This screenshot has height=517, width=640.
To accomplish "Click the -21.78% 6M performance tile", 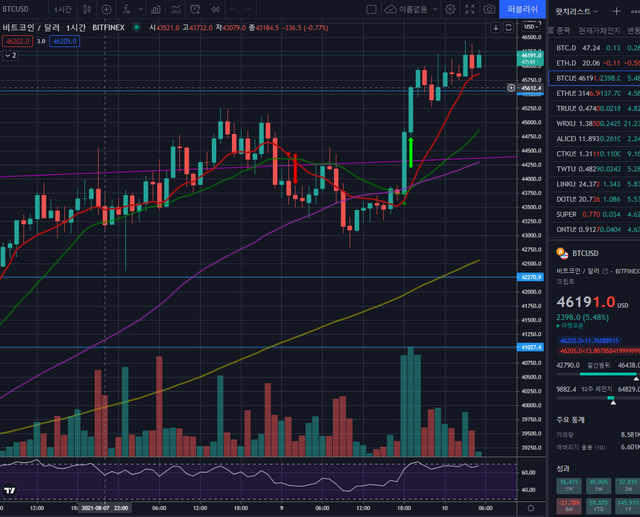I will pyautogui.click(x=569, y=505).
